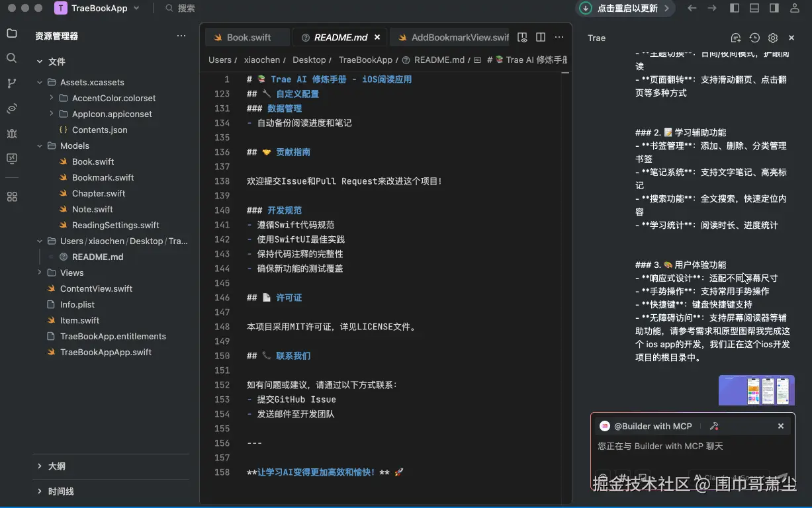The image size is (812, 508).
Task: Click the 许可证 heading on line 146
Action: pos(289,298)
